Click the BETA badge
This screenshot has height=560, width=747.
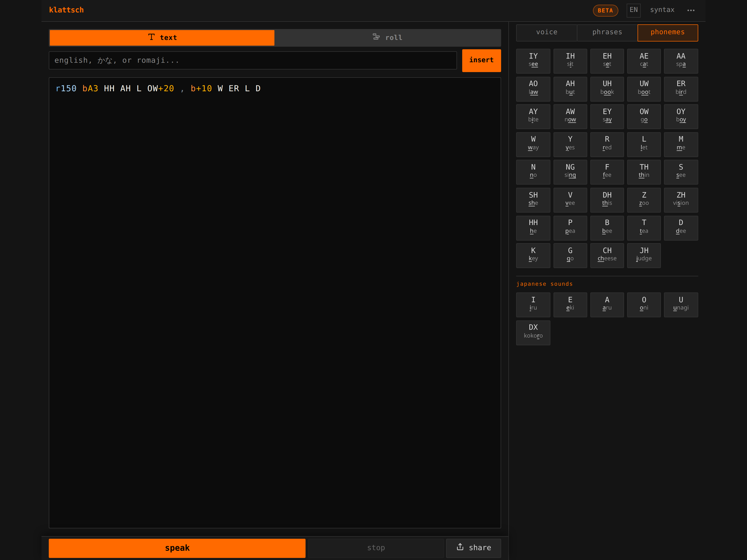(x=605, y=10)
